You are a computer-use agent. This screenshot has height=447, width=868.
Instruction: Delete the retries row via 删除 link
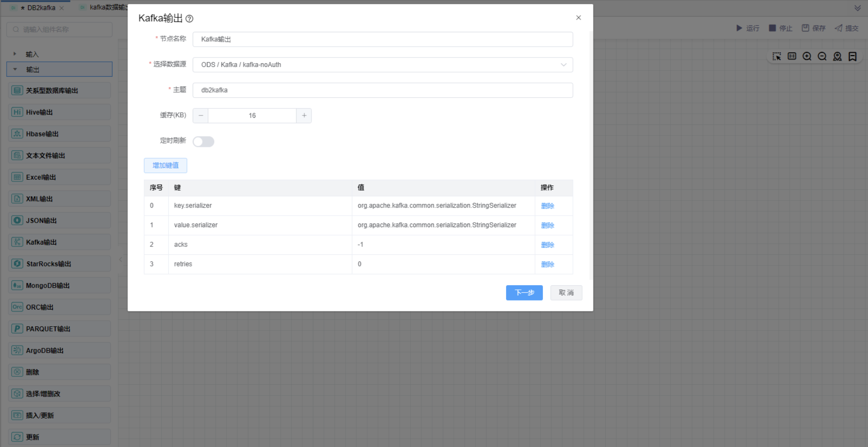point(547,264)
